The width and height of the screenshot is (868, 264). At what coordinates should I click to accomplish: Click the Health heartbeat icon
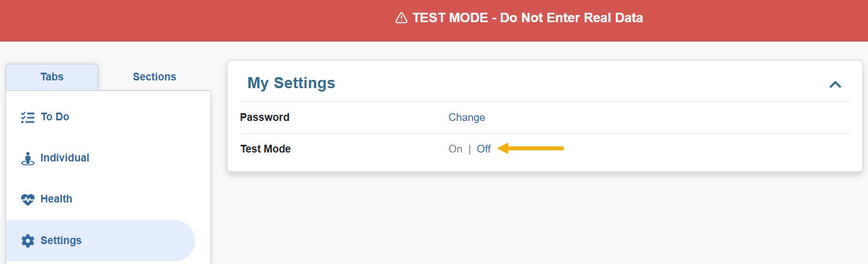pyautogui.click(x=27, y=199)
